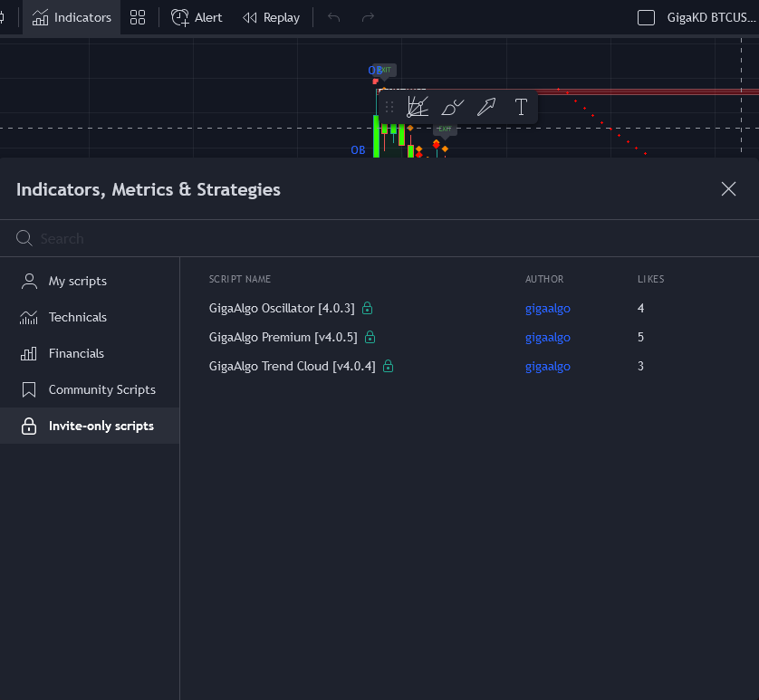Start bar Replay mode
Screen dimensions: 759x700
(271, 17)
